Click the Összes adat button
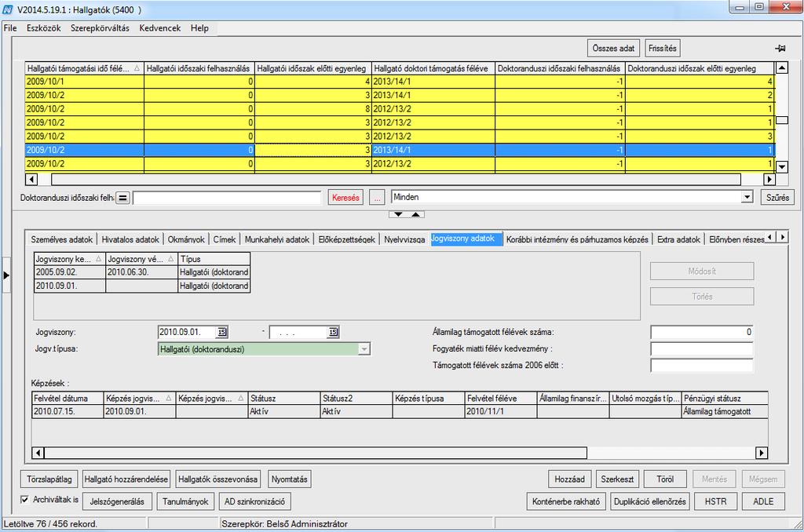Image resolution: width=804 pixels, height=532 pixels. [613, 48]
